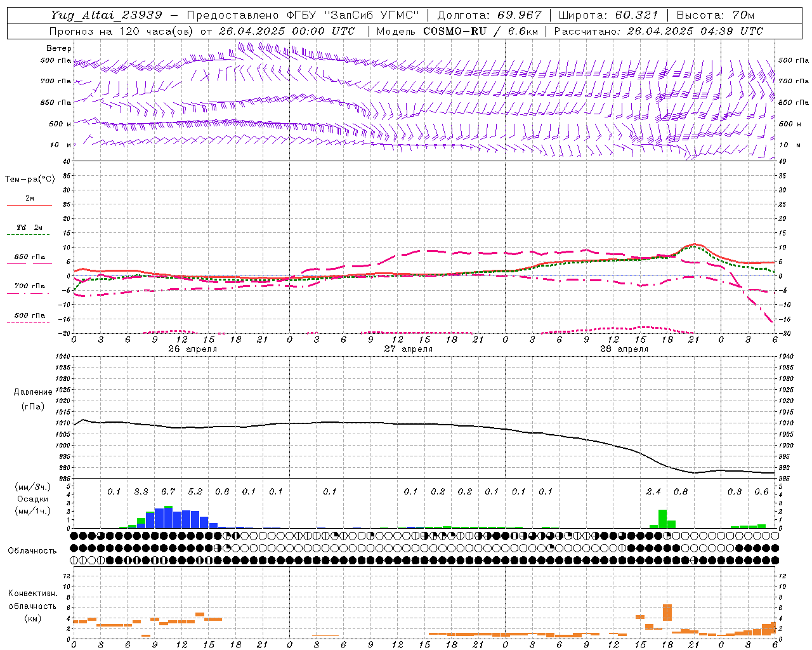The height and width of the screenshot is (650, 812).
Task: Click the tallest orange convective cloud bar
Action: 667,613
